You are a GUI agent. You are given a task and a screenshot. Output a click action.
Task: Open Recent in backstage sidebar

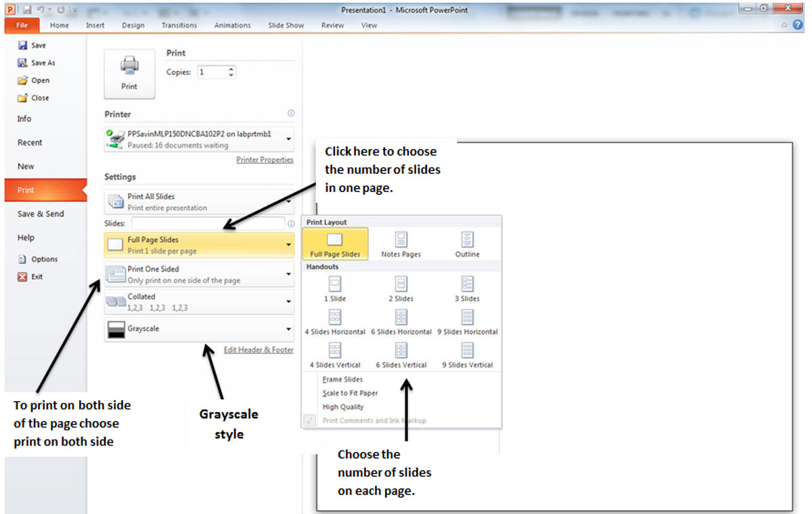click(30, 143)
